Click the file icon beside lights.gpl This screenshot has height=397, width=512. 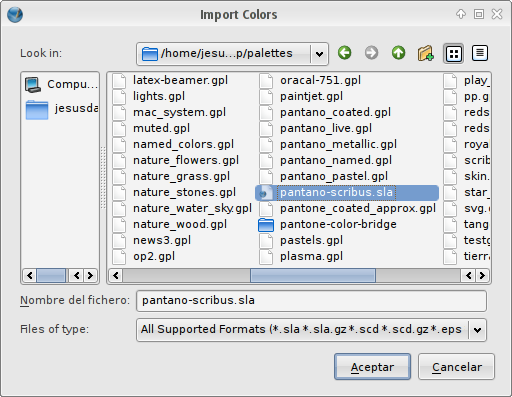pyautogui.click(x=119, y=96)
